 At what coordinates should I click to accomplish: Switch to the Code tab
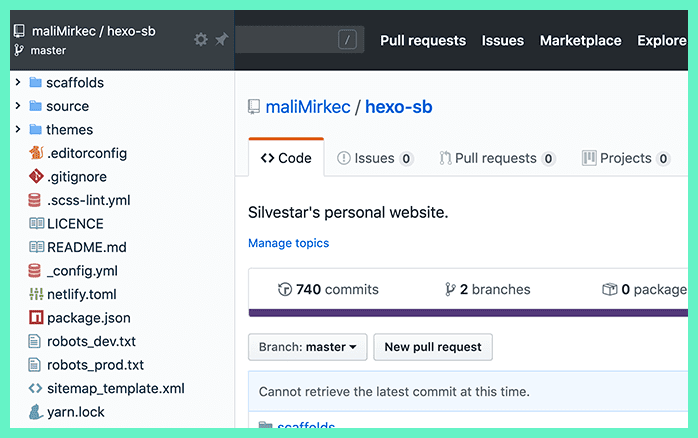[286, 158]
